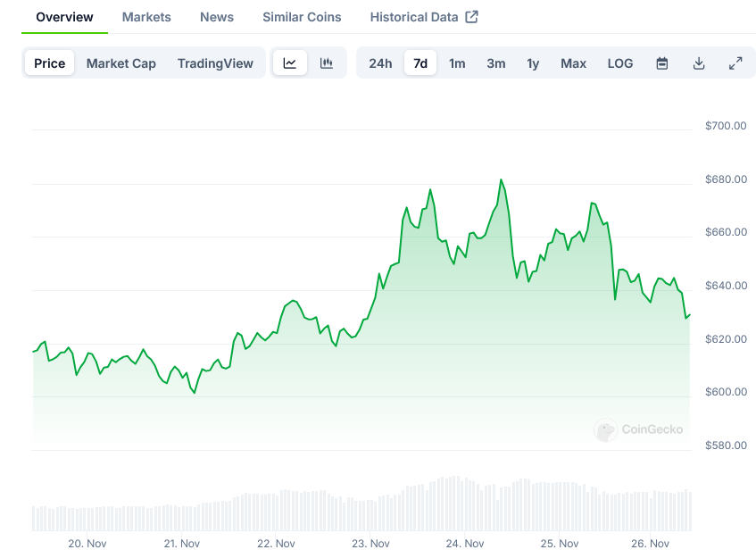
Task: Show the Max time range
Action: click(574, 63)
